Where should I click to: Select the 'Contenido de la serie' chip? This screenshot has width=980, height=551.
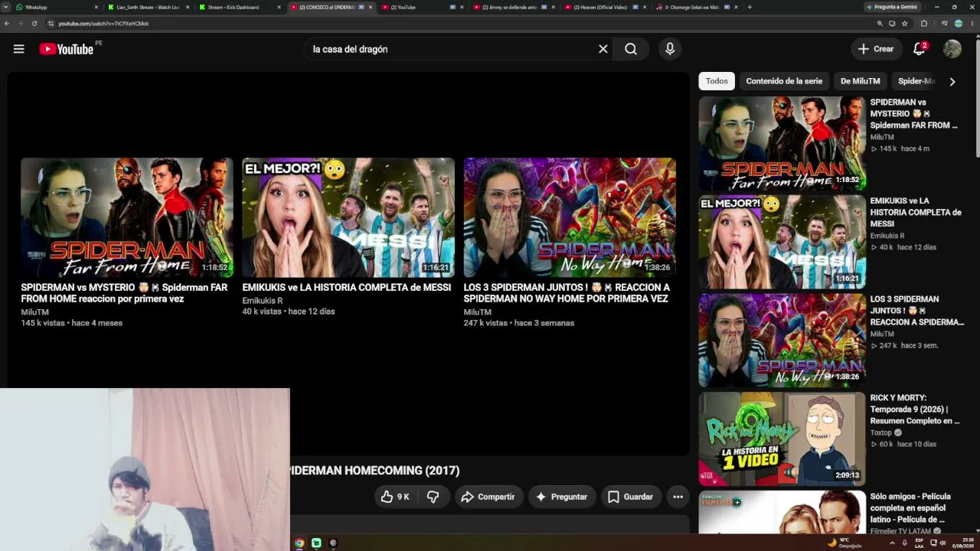(784, 81)
